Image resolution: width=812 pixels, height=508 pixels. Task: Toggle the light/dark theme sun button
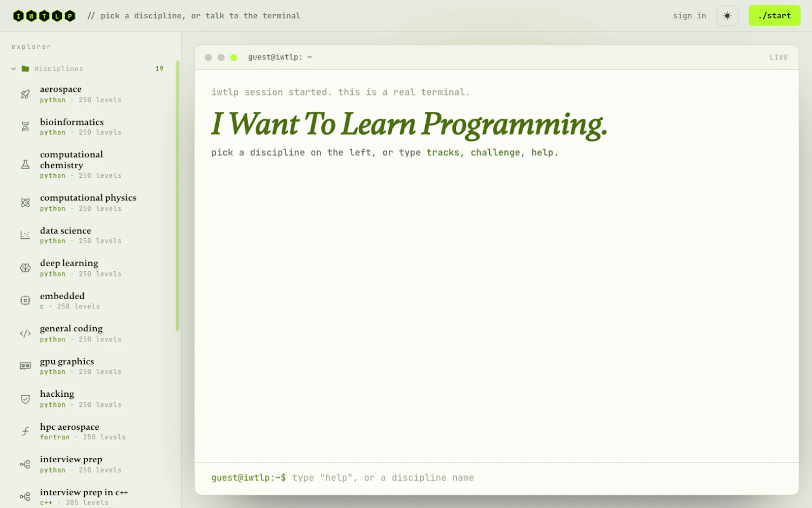(727, 16)
